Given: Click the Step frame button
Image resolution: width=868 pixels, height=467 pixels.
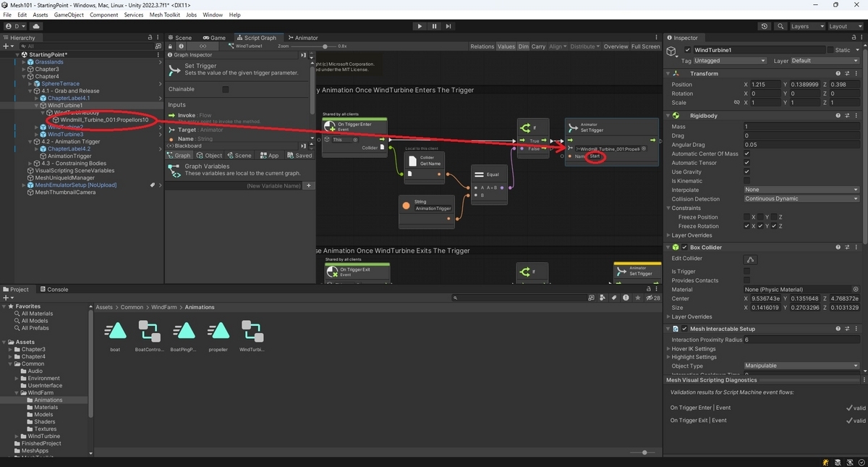Looking at the screenshot, I should click(448, 26).
